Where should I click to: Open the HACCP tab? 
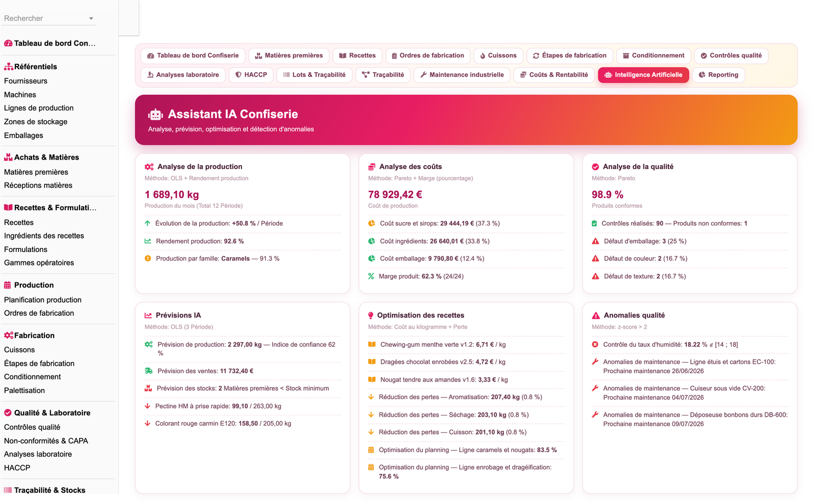pos(252,75)
